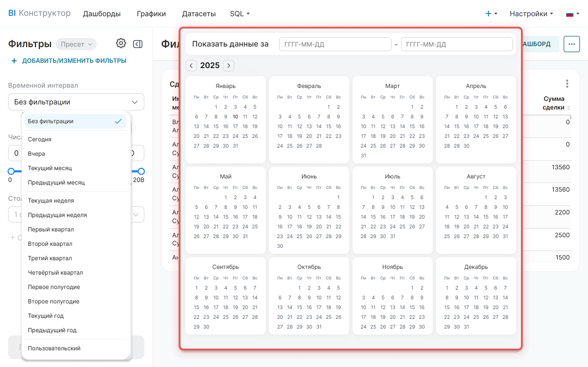The image size is (588, 367).
Task: Open the Настройки menu
Action: click(x=531, y=14)
